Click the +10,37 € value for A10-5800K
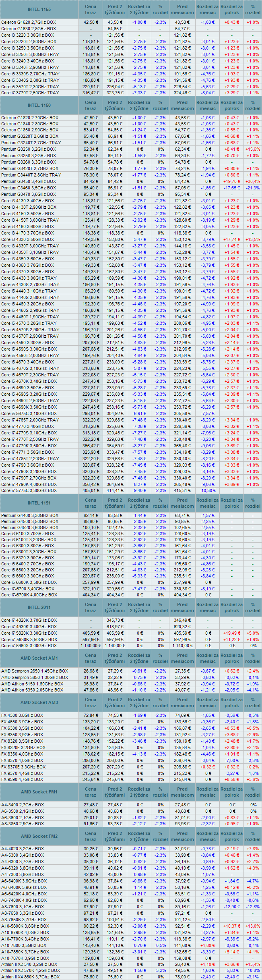The image size is (262, 980). point(232,926)
